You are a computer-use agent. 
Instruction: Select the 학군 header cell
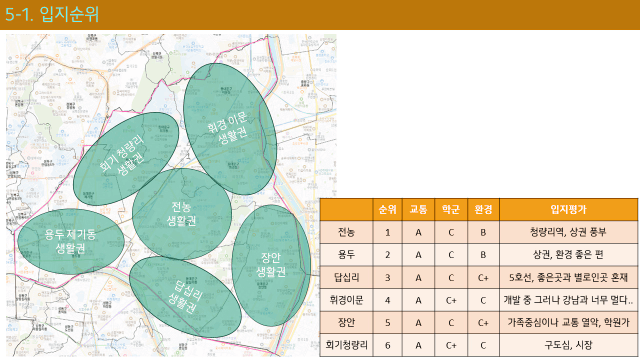[451, 210]
